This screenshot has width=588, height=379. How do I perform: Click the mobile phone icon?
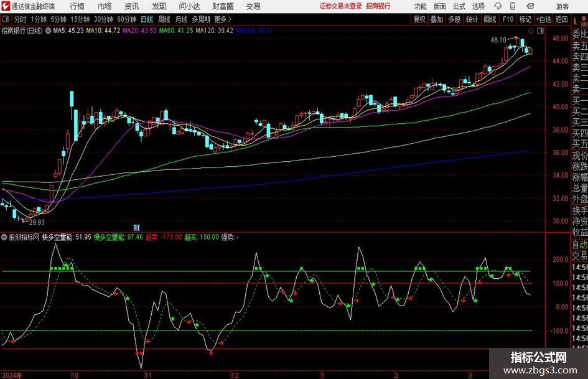(x=513, y=6)
